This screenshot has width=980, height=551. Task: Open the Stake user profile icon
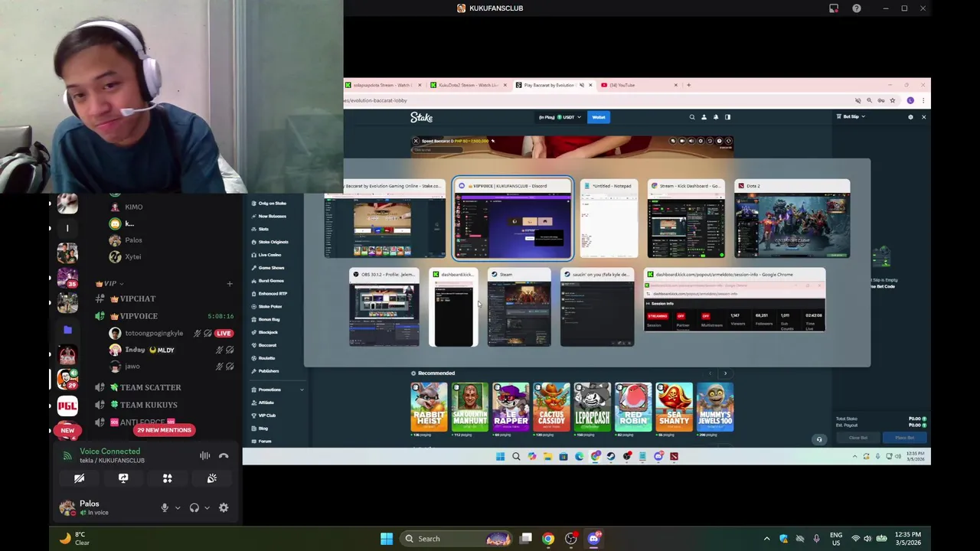point(704,117)
